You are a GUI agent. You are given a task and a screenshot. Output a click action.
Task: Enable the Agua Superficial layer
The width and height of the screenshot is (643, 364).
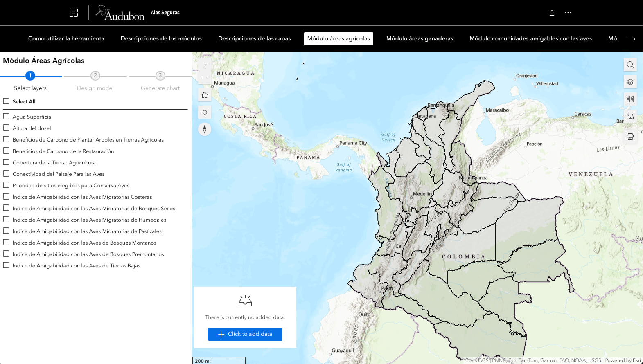[x=6, y=116]
